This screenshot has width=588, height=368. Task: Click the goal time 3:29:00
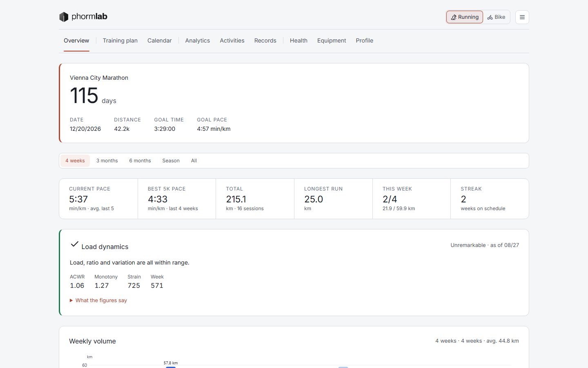click(x=165, y=129)
